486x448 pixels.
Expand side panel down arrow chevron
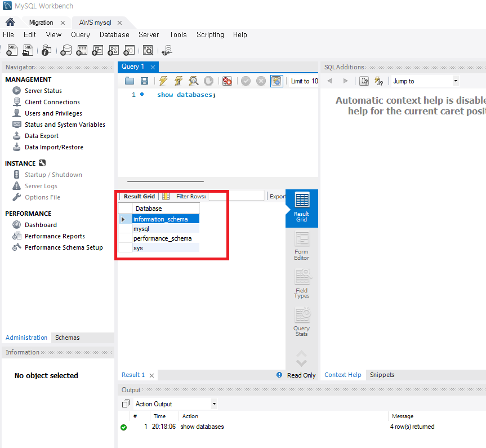pyautogui.click(x=302, y=362)
